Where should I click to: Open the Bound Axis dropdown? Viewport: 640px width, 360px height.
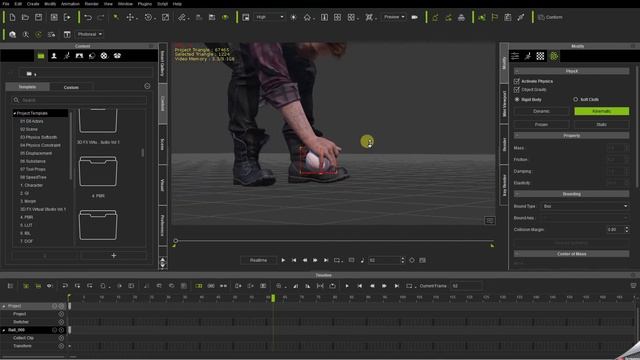coord(585,218)
